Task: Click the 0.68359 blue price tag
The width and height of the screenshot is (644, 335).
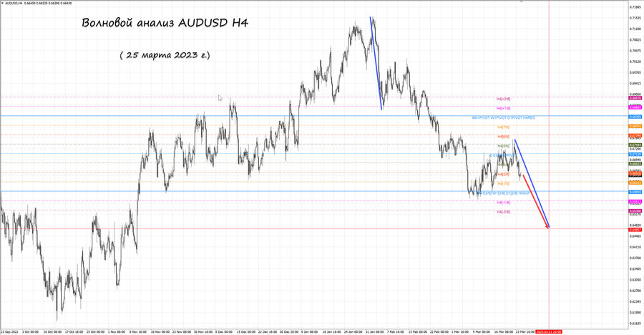Action: pyautogui.click(x=635, y=117)
